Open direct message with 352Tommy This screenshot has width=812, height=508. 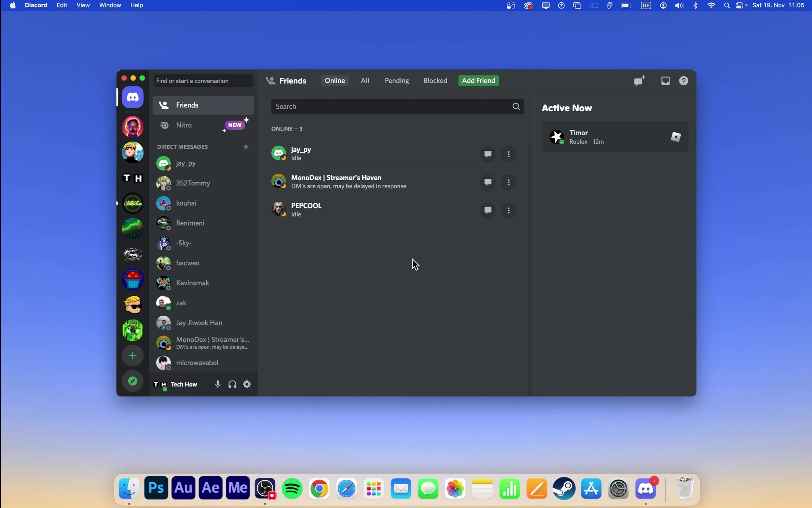coord(204,183)
